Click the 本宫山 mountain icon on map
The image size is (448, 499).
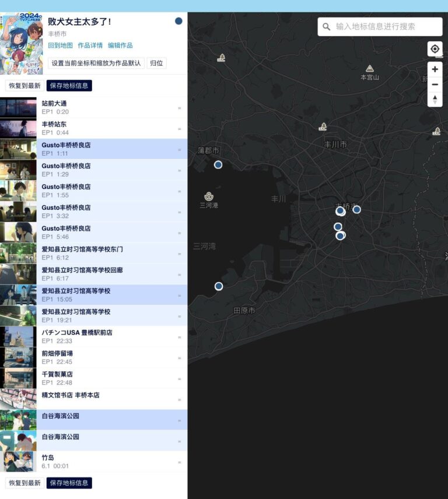(x=369, y=68)
